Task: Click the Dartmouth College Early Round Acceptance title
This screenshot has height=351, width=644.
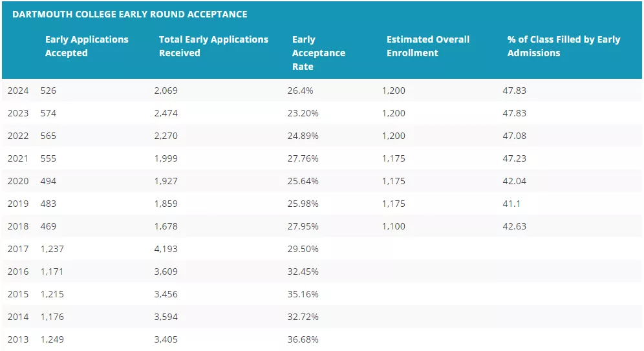Action: coord(129,14)
